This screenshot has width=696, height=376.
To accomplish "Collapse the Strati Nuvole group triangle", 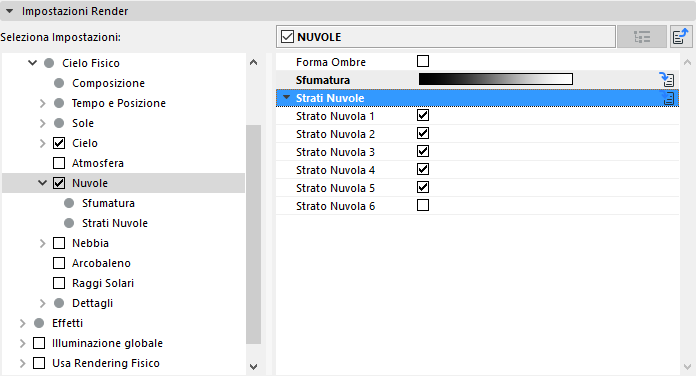I will 287,97.
